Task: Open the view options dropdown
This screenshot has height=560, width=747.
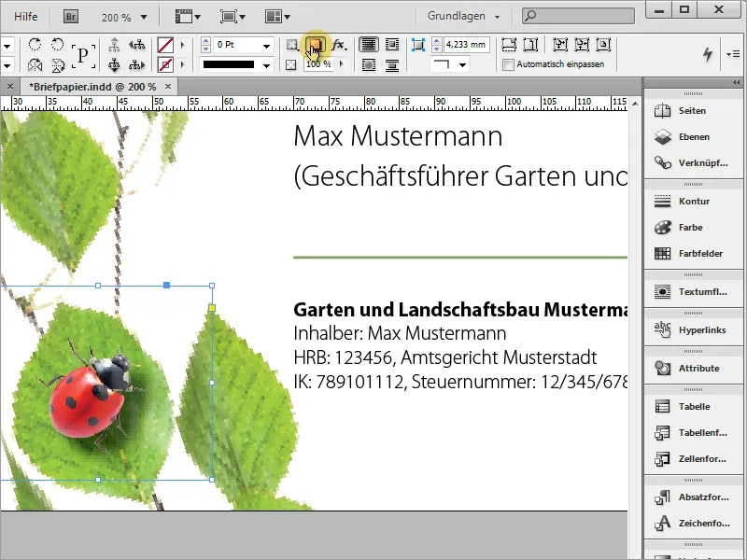Action: click(188, 17)
